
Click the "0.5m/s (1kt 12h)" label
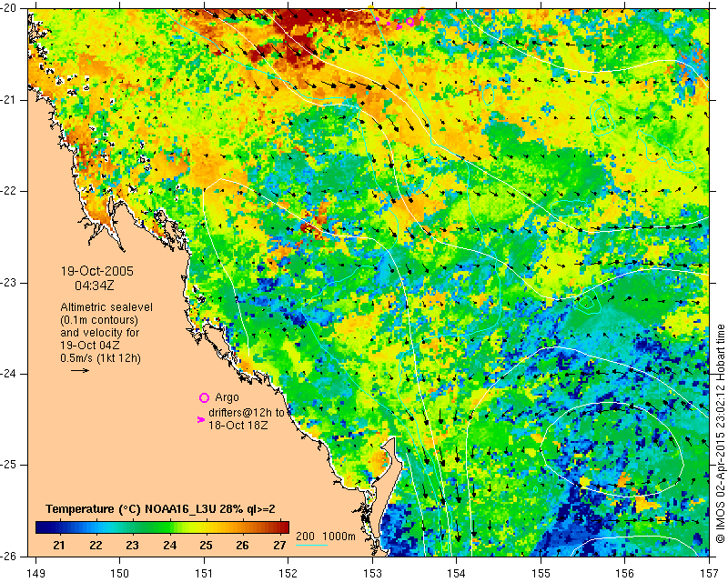coord(100,358)
